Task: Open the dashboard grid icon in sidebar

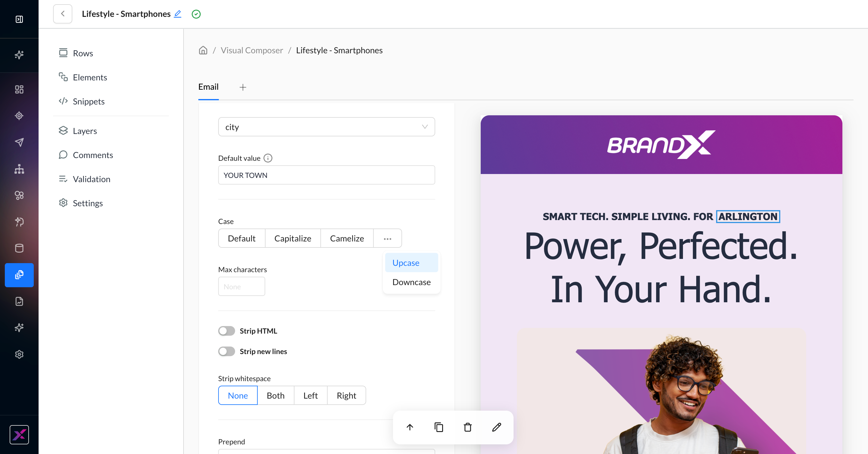Action: [x=19, y=89]
